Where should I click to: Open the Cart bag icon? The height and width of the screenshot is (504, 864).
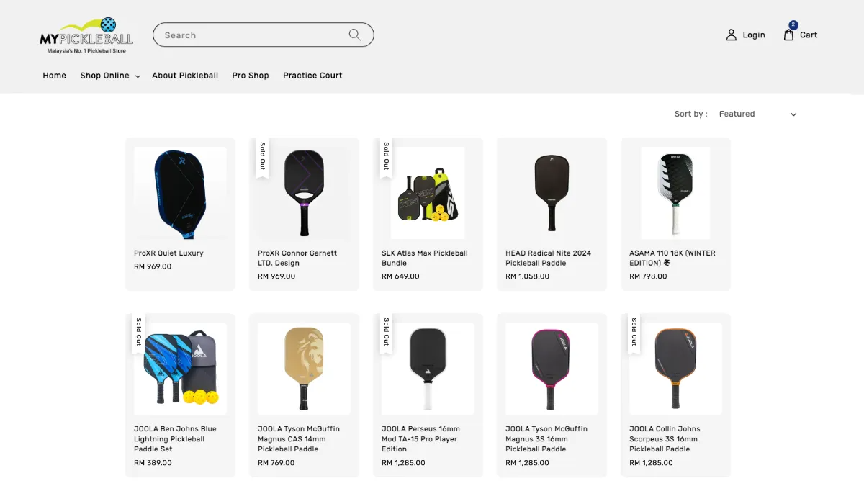788,35
